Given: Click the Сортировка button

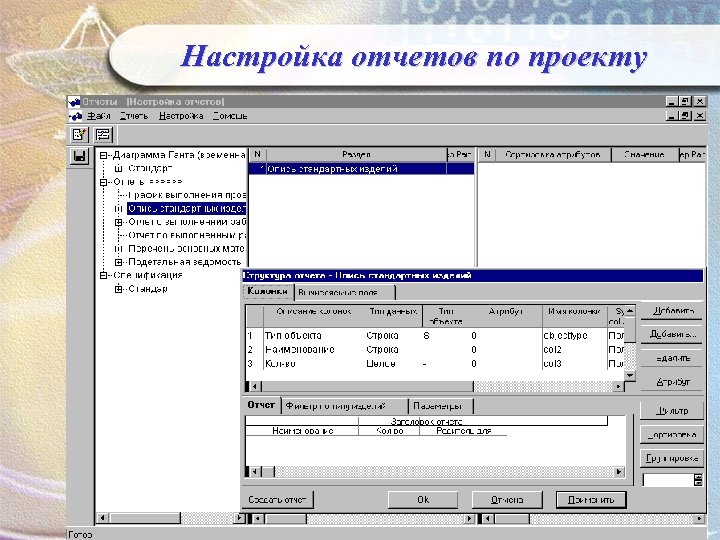Looking at the screenshot, I should (672, 434).
